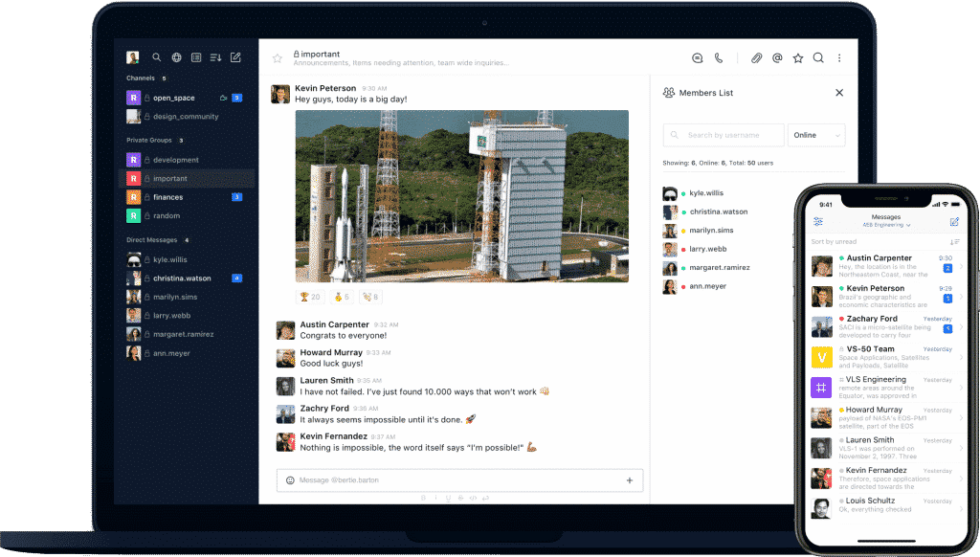Open the kebab menu in the channel header
Viewport: 980px width, 557px height.
[839, 58]
